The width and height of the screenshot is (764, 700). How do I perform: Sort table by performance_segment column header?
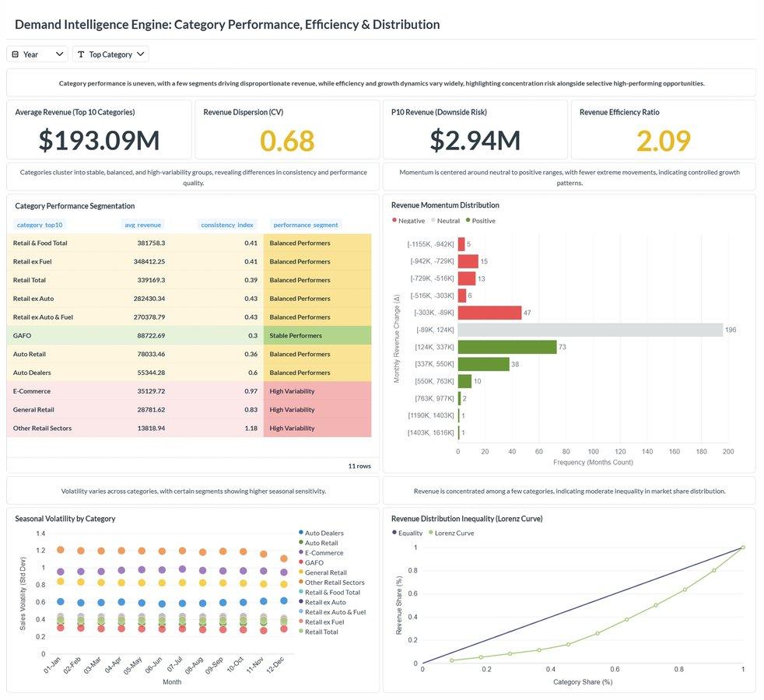click(306, 225)
